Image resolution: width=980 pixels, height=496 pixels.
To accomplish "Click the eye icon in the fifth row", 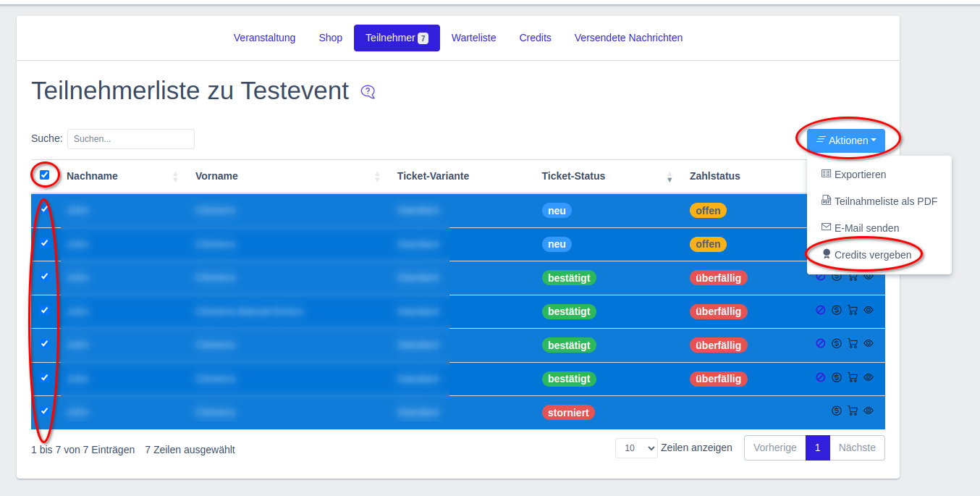I will [869, 343].
